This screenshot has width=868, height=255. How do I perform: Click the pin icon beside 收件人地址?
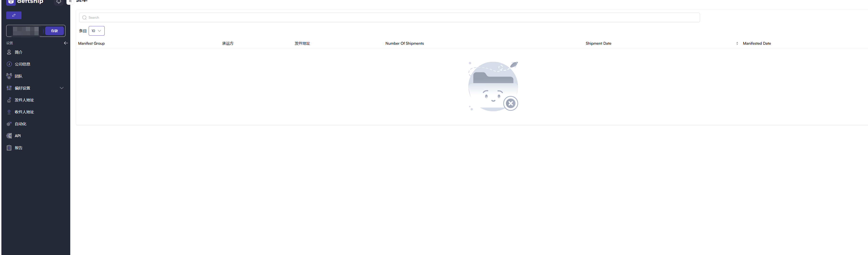pyautogui.click(x=9, y=112)
